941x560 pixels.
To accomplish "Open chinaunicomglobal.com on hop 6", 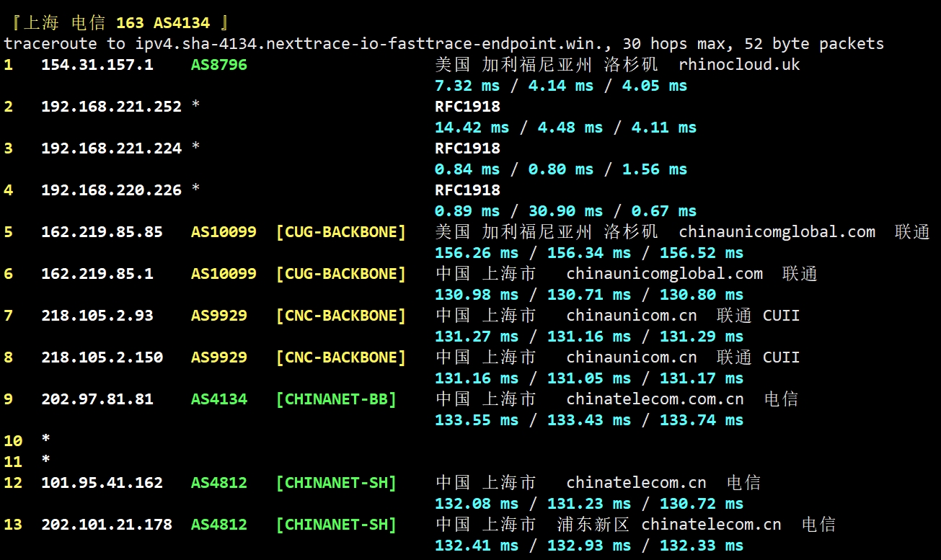I will [x=664, y=274].
